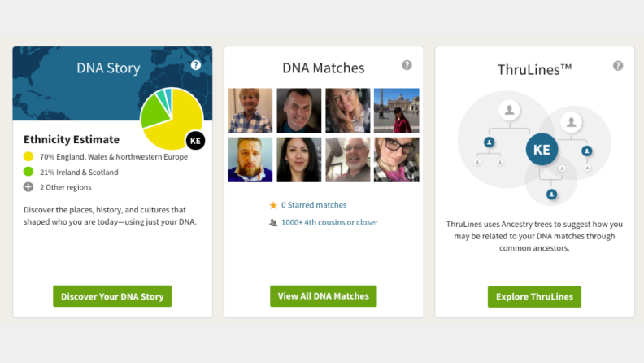The width and height of the screenshot is (644, 363).
Task: Select top gray ancestor silhouette in ThruLines
Action: pyautogui.click(x=509, y=110)
